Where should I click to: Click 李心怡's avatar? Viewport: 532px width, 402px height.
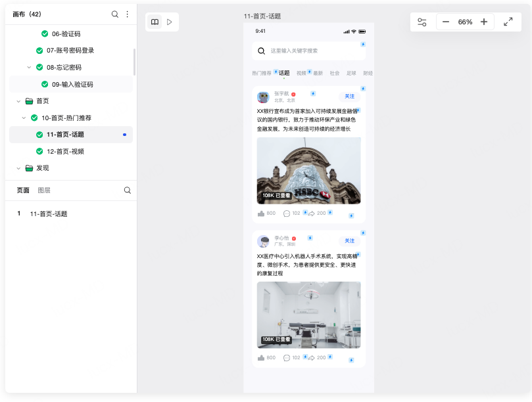(x=263, y=241)
